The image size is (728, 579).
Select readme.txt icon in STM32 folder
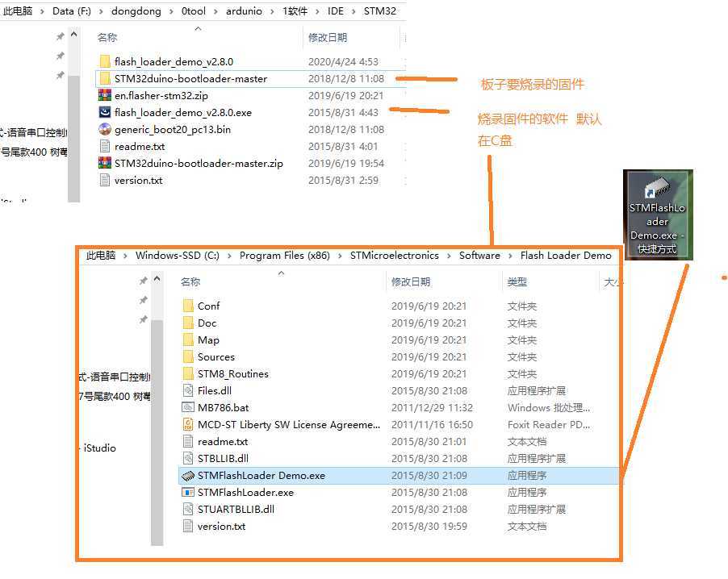pyautogui.click(x=105, y=146)
